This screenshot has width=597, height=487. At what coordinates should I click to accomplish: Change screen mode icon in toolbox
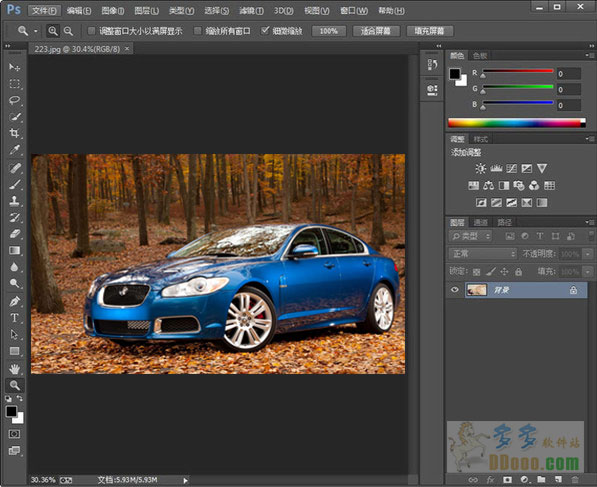(x=14, y=451)
